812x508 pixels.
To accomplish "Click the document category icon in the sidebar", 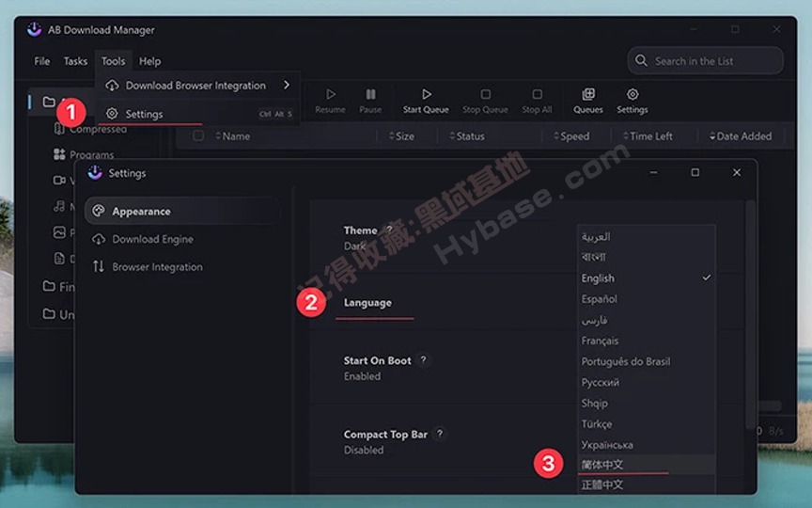I will (59, 258).
